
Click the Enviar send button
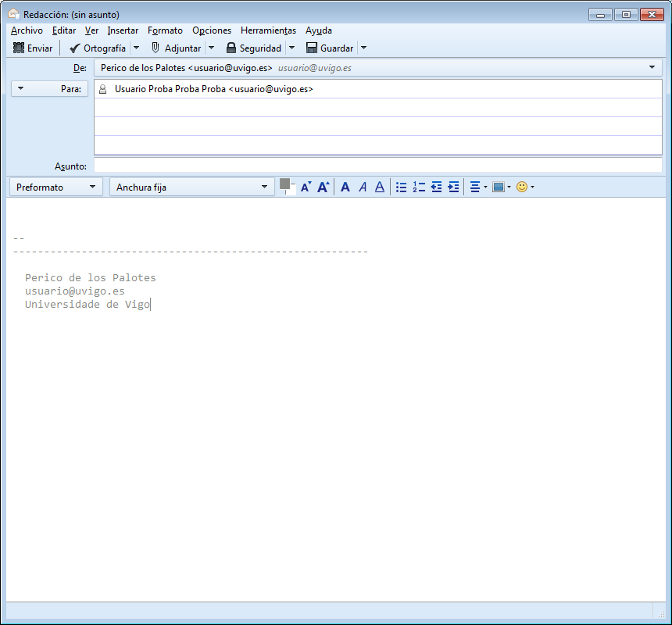[x=33, y=48]
